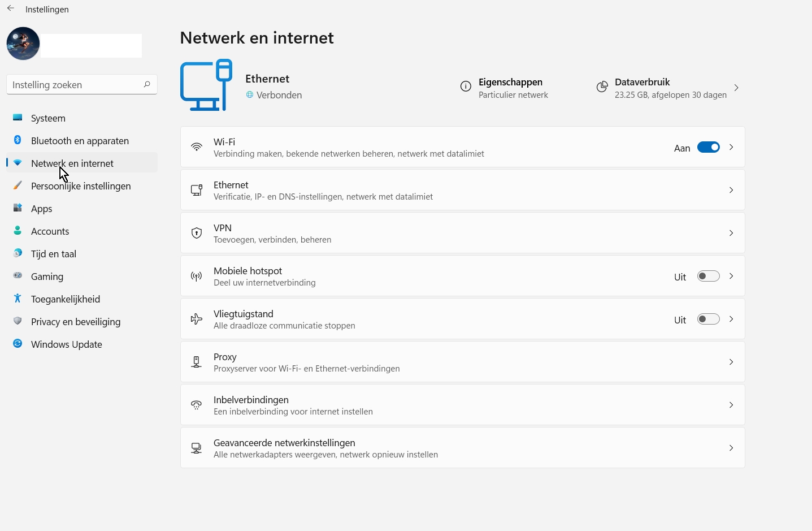Viewport: 812px width, 531px height.
Task: Select the VPN shield icon
Action: [196, 232]
